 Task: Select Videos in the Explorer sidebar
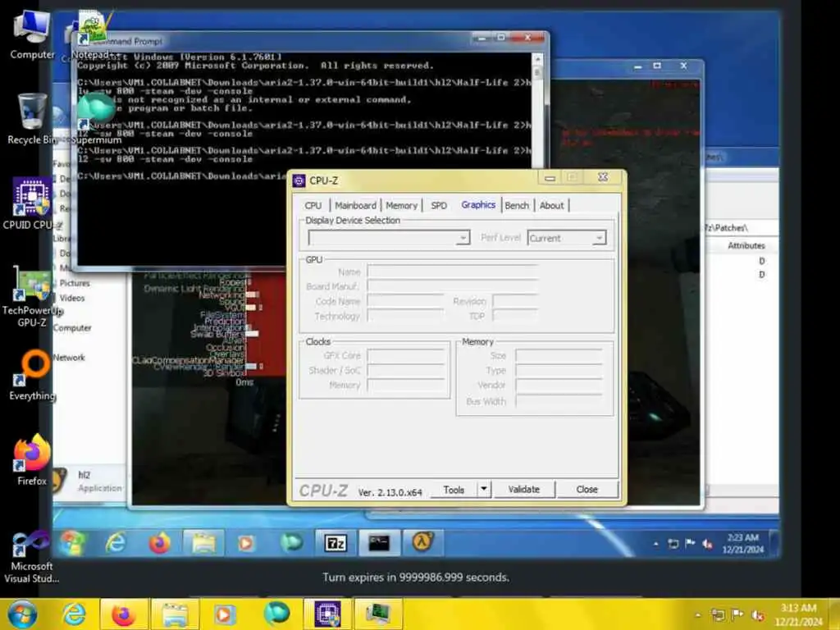click(x=72, y=298)
